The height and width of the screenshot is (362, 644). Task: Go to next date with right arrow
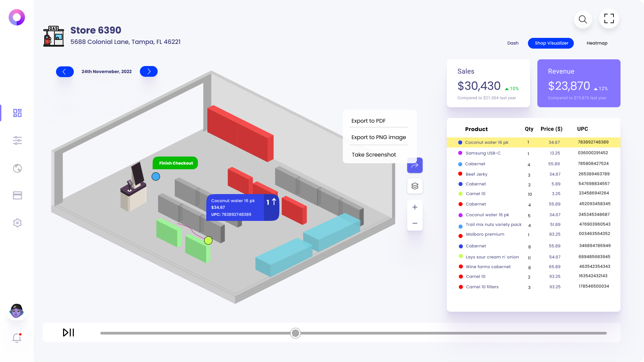click(x=149, y=71)
